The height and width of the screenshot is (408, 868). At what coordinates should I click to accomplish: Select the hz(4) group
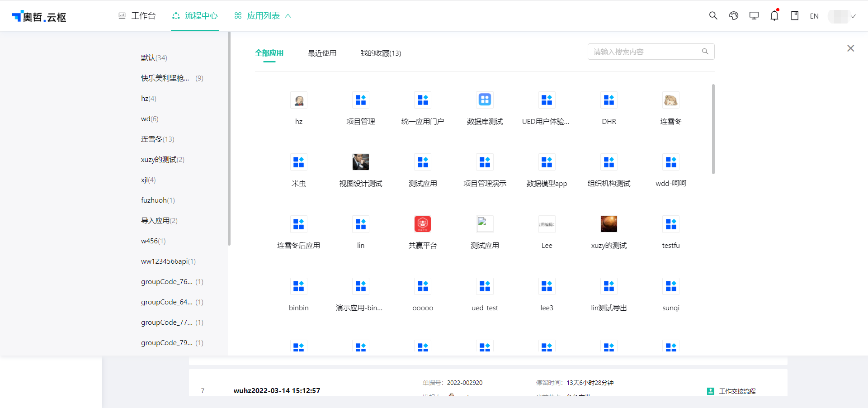pyautogui.click(x=149, y=99)
